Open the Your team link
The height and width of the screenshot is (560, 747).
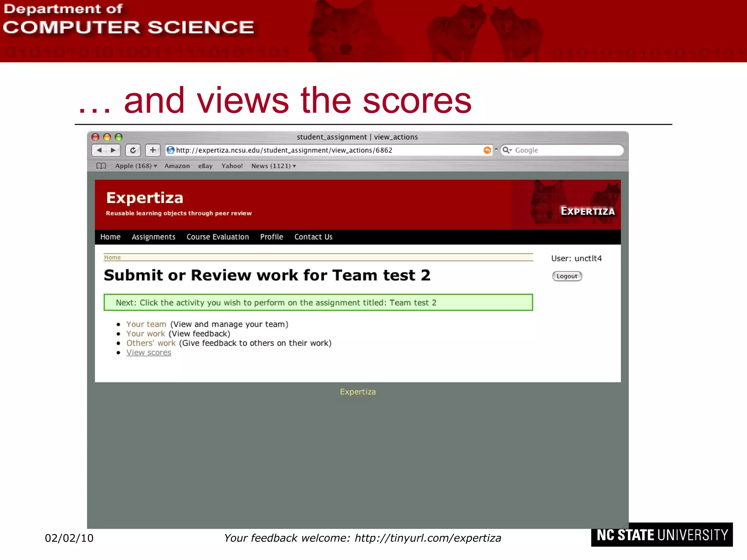(146, 324)
